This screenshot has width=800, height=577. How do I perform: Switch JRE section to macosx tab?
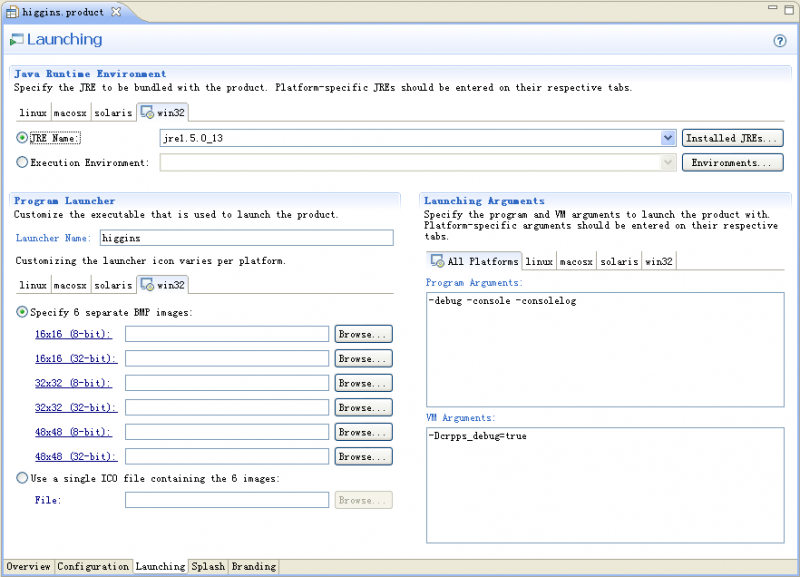70,113
